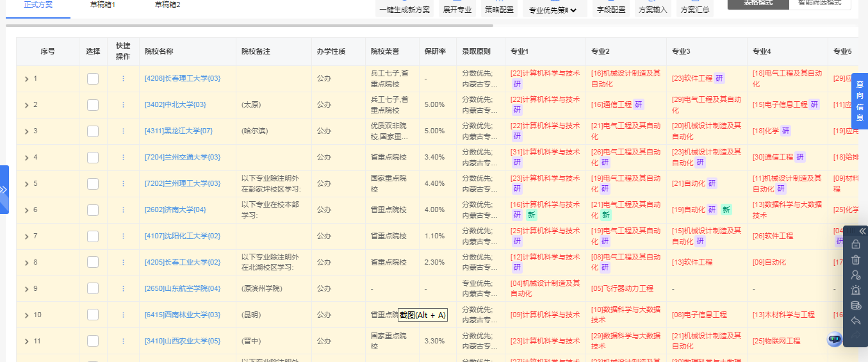Viewport: 868px width, 362px height.
Task: Switch to 智能筛选模式 view
Action: (x=820, y=4)
